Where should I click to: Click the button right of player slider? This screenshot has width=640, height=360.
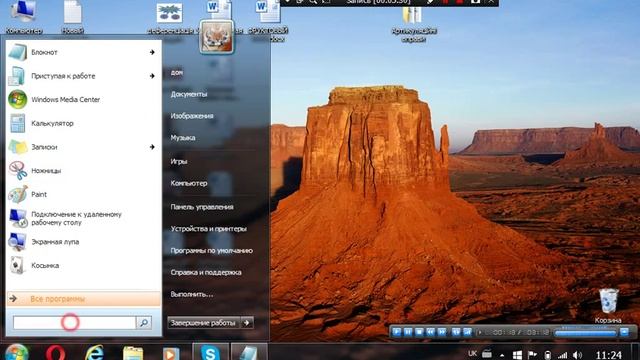coord(624,332)
